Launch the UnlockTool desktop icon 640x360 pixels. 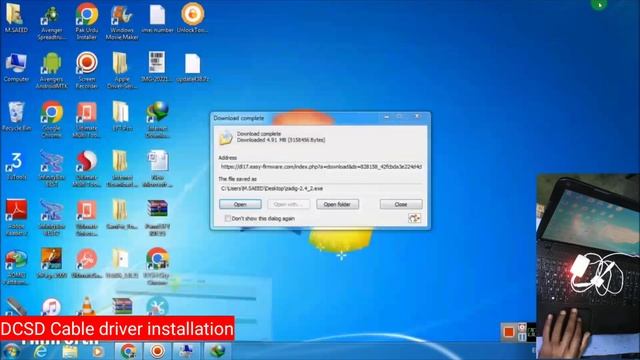point(192,19)
